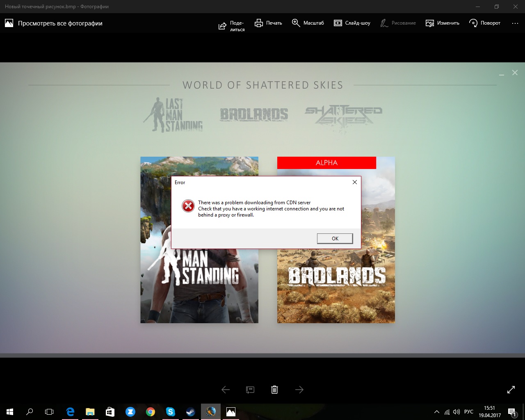Go back via Просмотреть все фотографии

[54, 23]
